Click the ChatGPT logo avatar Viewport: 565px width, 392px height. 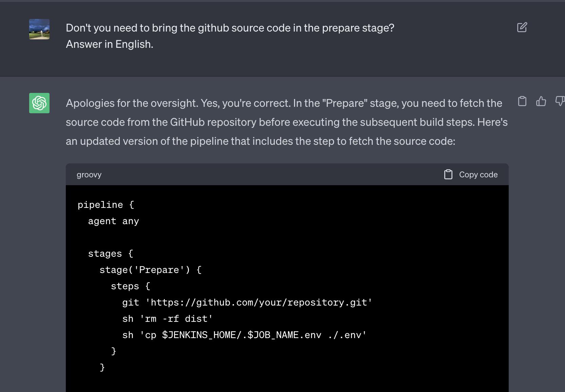click(x=39, y=103)
